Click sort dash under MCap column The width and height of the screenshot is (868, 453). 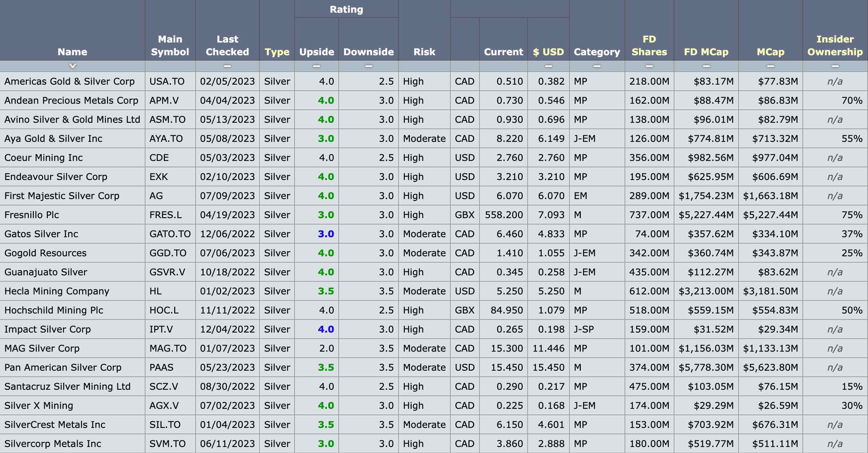click(x=770, y=66)
